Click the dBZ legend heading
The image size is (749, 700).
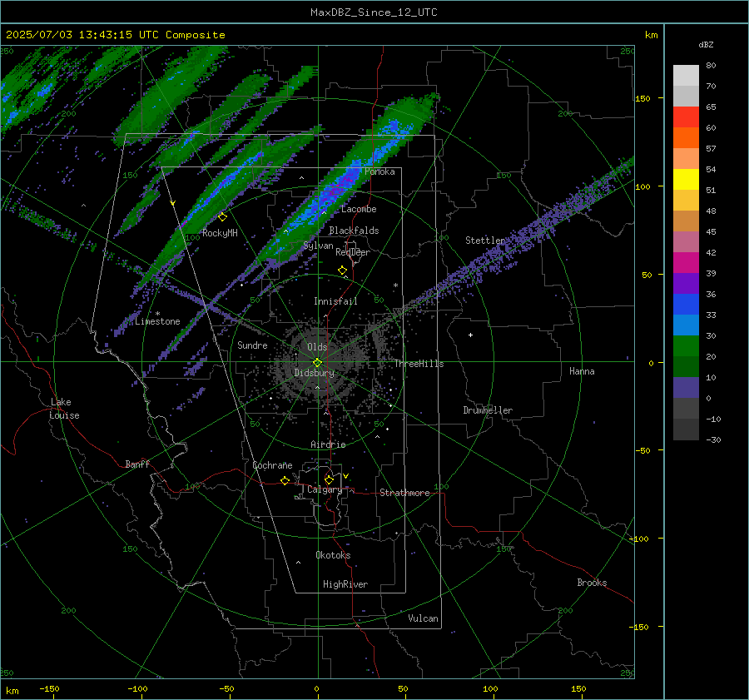point(706,45)
